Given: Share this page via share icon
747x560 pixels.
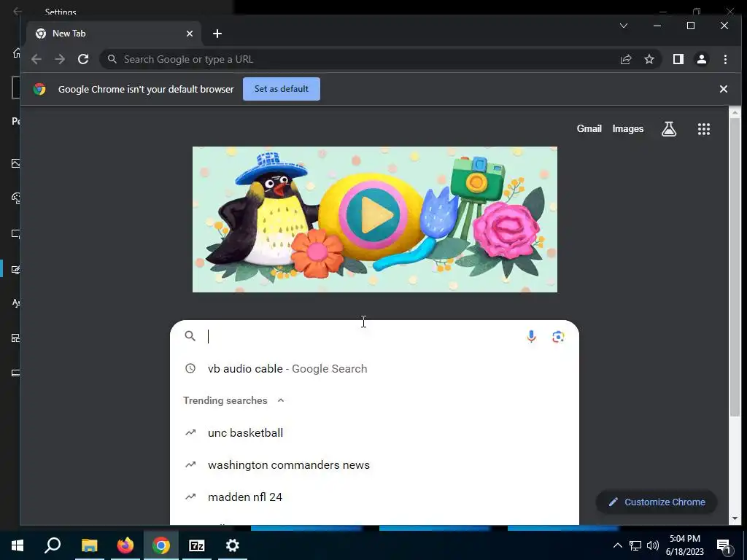Looking at the screenshot, I should click(625, 59).
